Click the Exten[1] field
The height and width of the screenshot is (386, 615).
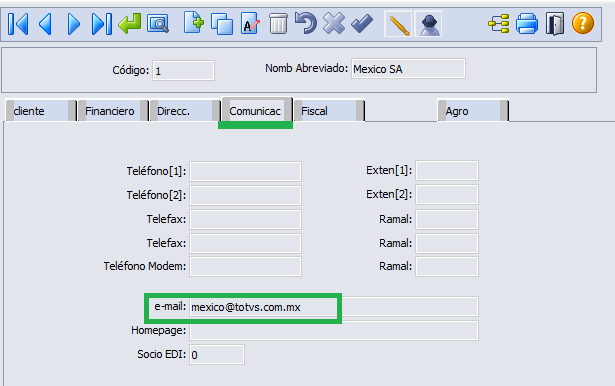click(x=447, y=170)
